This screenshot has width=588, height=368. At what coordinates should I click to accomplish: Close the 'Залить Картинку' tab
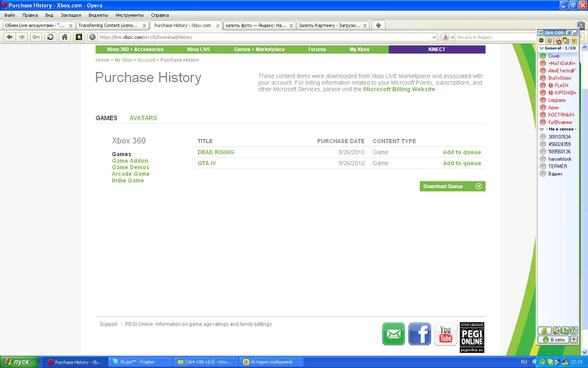click(365, 25)
